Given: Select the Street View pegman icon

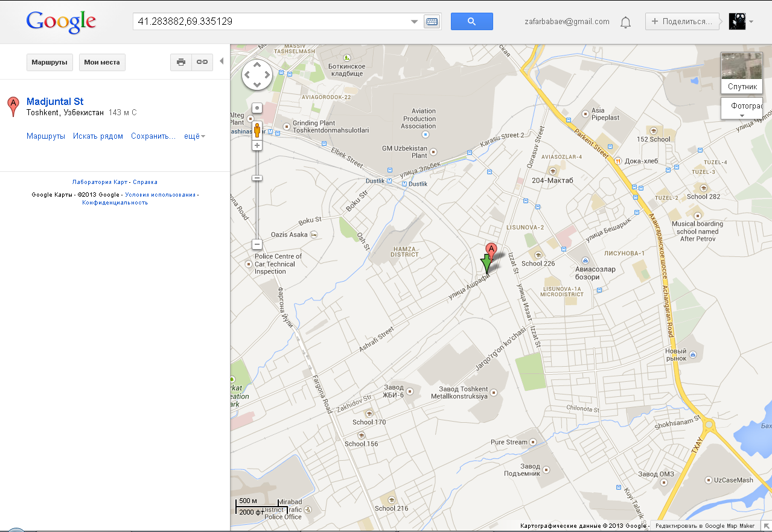Looking at the screenshot, I should (257, 130).
